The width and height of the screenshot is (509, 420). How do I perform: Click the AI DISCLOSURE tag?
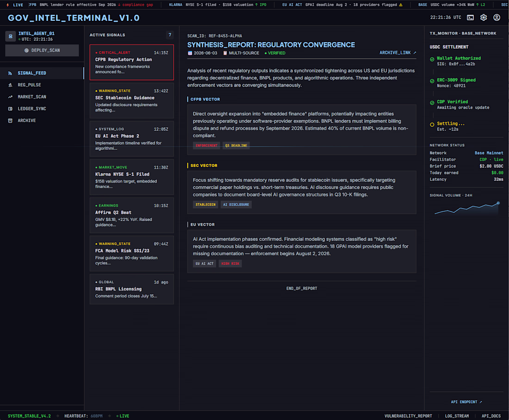click(236, 204)
